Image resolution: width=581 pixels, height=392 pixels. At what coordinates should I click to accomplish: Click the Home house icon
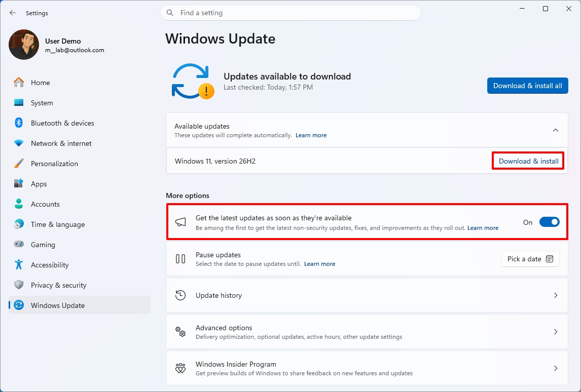point(19,82)
